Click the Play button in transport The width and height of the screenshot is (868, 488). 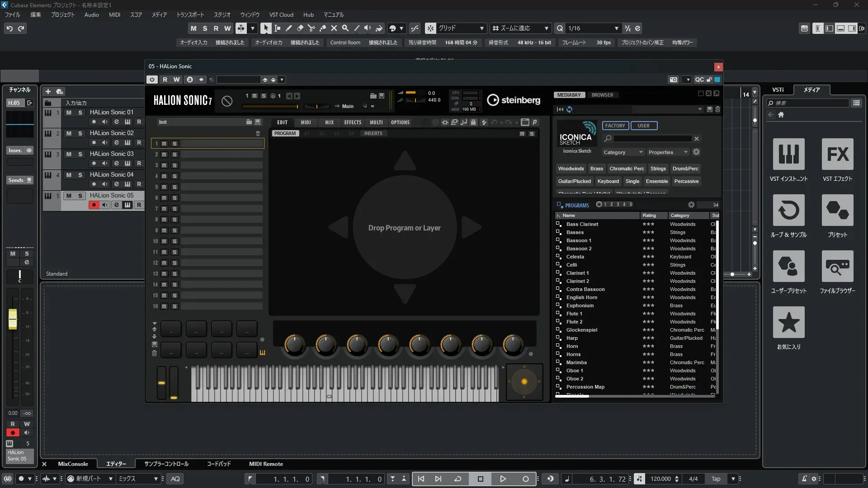pyautogui.click(x=503, y=479)
